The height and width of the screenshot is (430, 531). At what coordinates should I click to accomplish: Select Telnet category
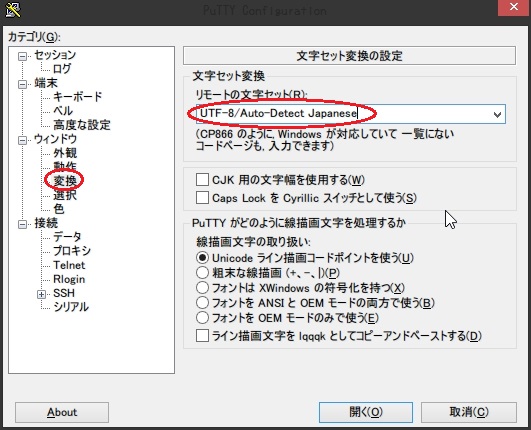(x=69, y=265)
